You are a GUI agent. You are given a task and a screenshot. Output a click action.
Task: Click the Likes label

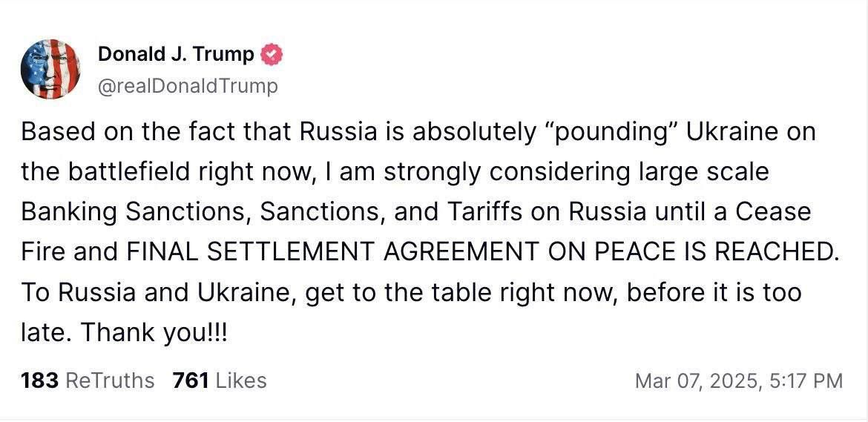tap(240, 380)
